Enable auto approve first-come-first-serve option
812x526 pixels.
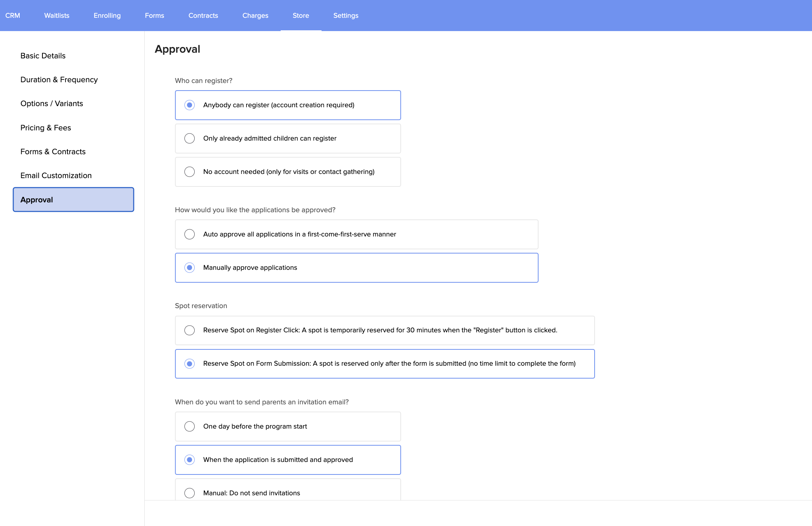coord(190,234)
